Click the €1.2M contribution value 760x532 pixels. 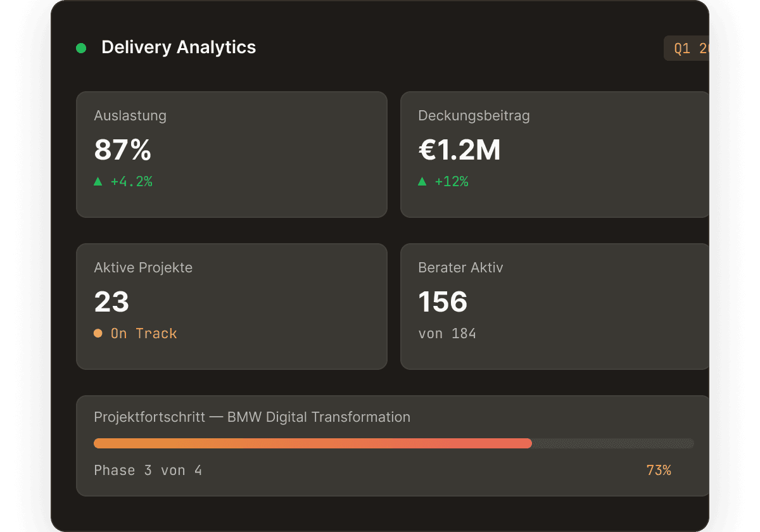(x=459, y=150)
